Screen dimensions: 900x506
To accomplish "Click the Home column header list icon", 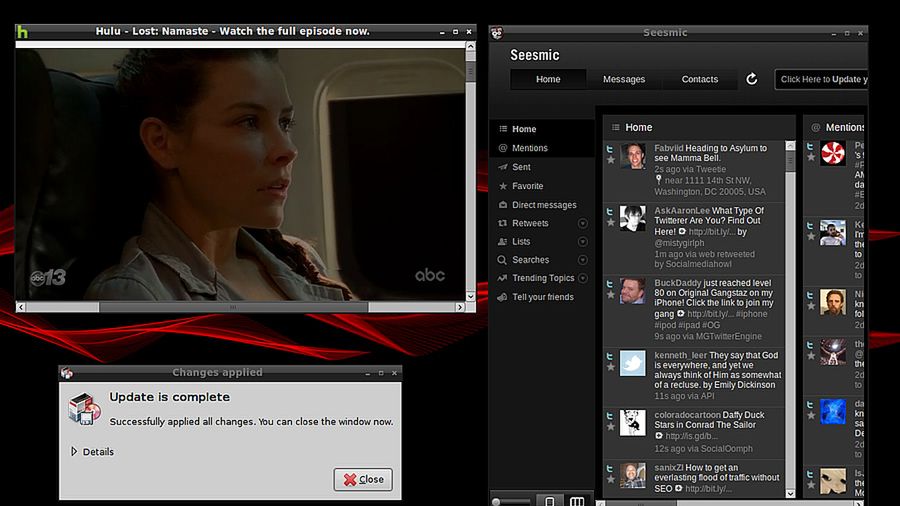I will (x=615, y=127).
